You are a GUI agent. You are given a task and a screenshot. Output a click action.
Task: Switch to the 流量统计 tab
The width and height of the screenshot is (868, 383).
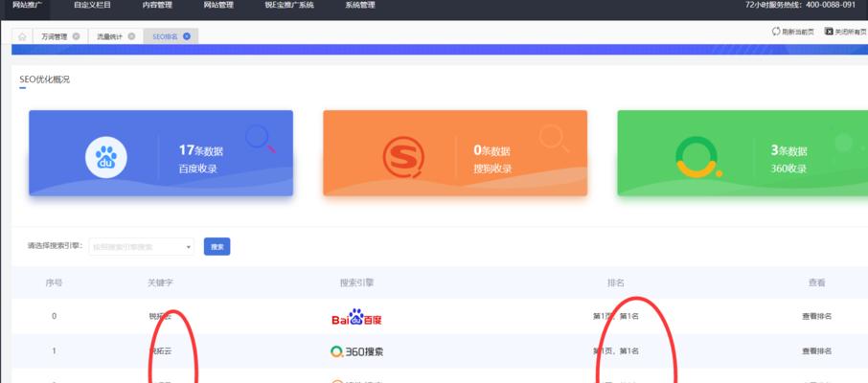[109, 36]
